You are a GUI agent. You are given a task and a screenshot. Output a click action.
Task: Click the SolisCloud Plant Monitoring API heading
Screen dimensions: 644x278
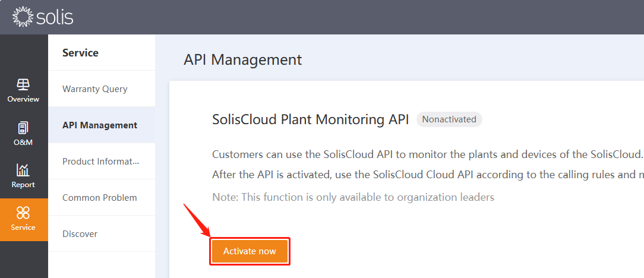[311, 119]
